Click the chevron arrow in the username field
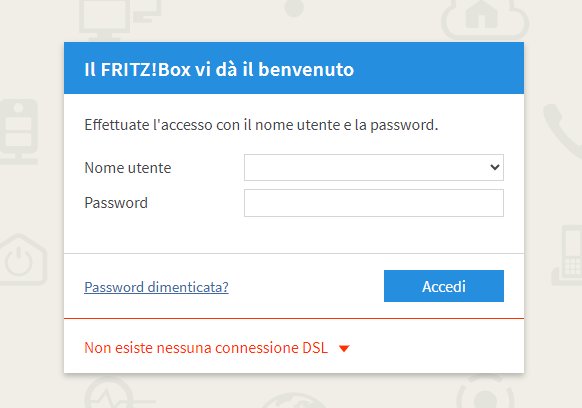Image resolution: width=582 pixels, height=408 pixels. pyautogui.click(x=495, y=167)
